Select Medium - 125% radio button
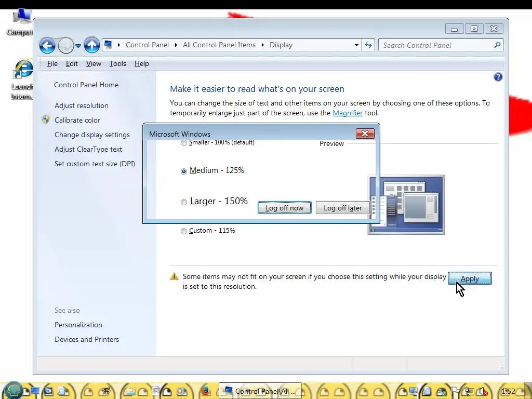 point(184,171)
